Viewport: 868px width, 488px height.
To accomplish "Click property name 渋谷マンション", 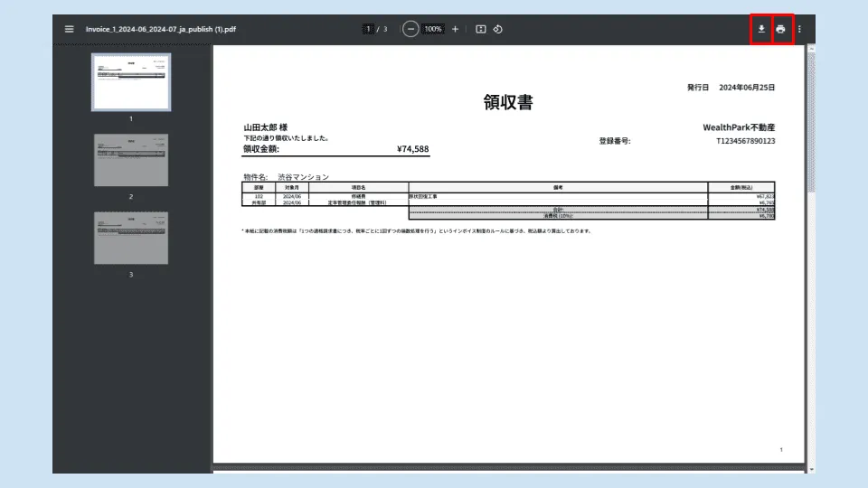I will pyautogui.click(x=304, y=177).
